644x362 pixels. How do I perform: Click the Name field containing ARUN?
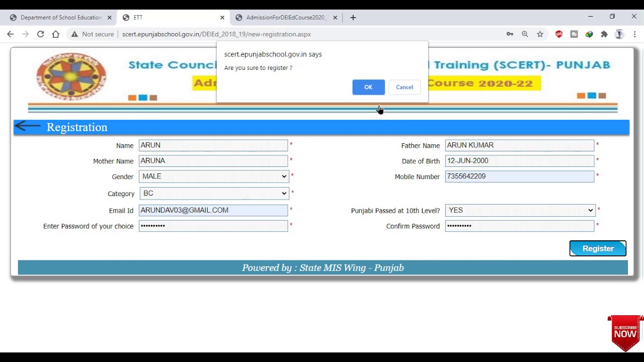coord(213,145)
